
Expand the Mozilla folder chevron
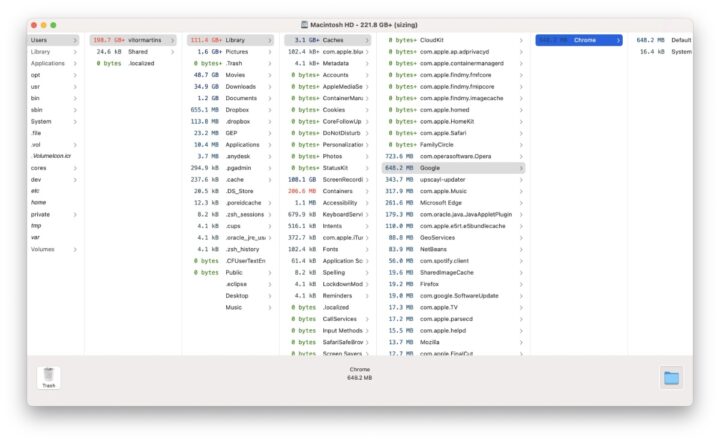(521, 342)
